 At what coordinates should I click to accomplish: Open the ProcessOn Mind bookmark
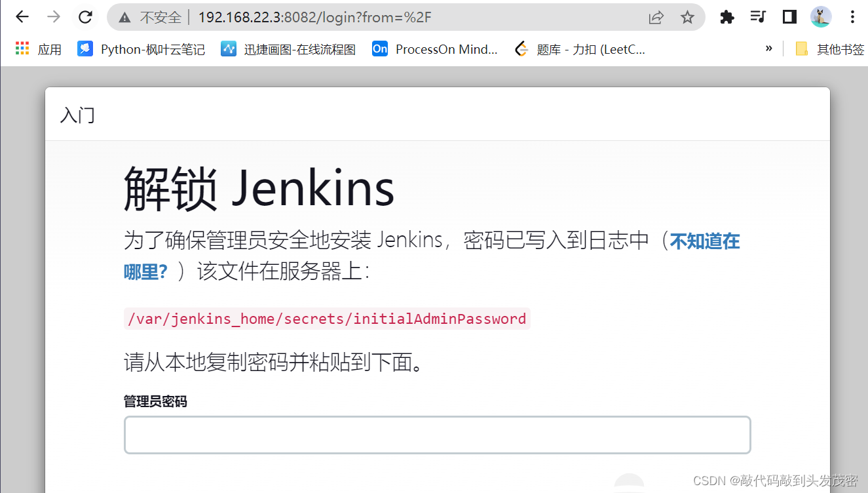coord(435,49)
